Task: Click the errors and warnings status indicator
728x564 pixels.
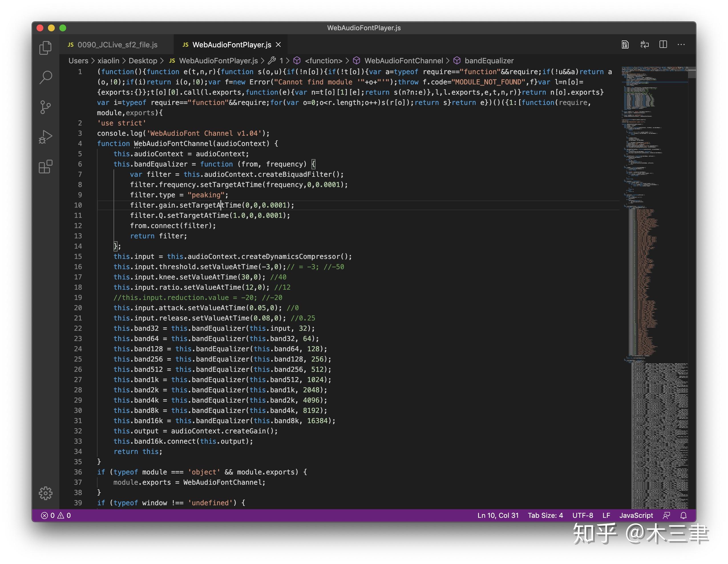Action: (56, 515)
